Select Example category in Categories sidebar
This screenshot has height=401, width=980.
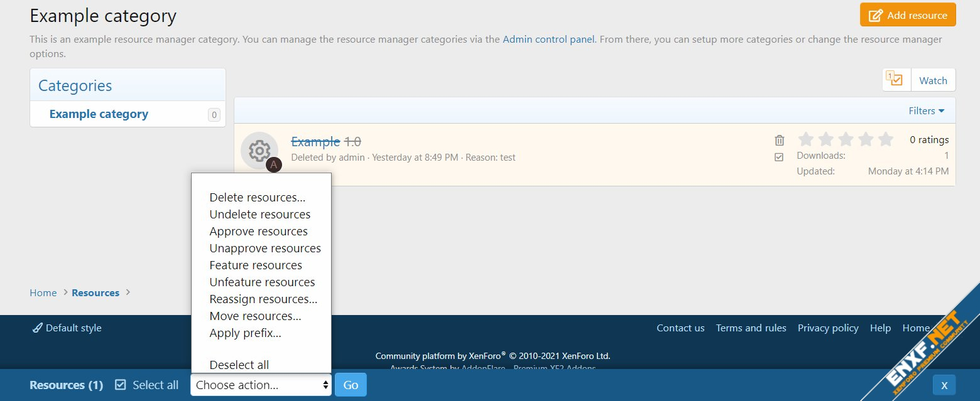pos(99,114)
